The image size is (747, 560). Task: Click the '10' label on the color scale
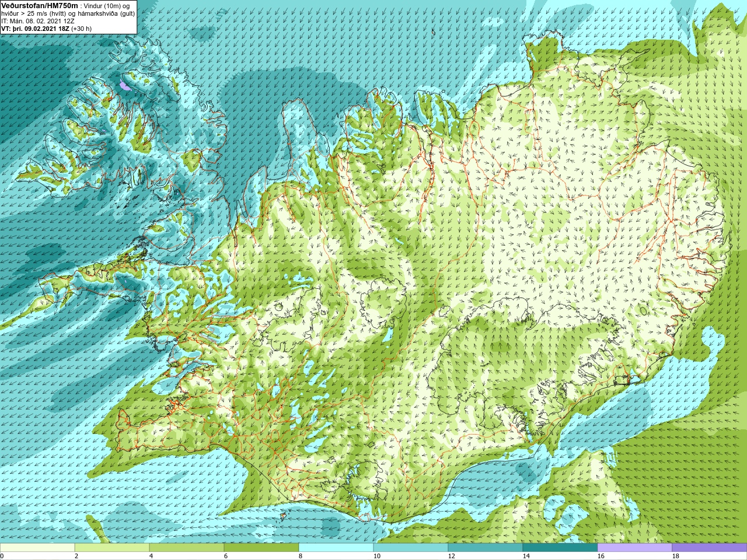click(376, 556)
